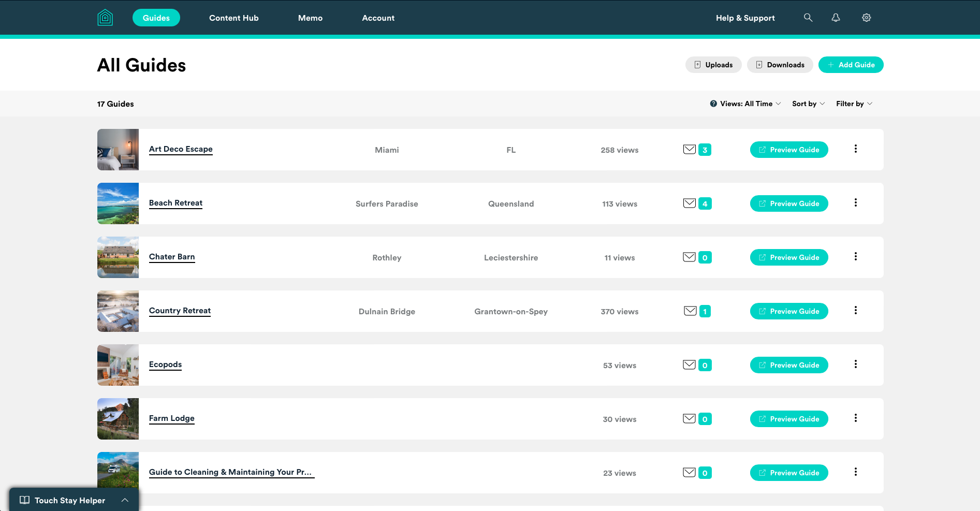Click the envelope icon for Art Deco Escape
Viewport: 980px width, 511px height.
click(689, 150)
